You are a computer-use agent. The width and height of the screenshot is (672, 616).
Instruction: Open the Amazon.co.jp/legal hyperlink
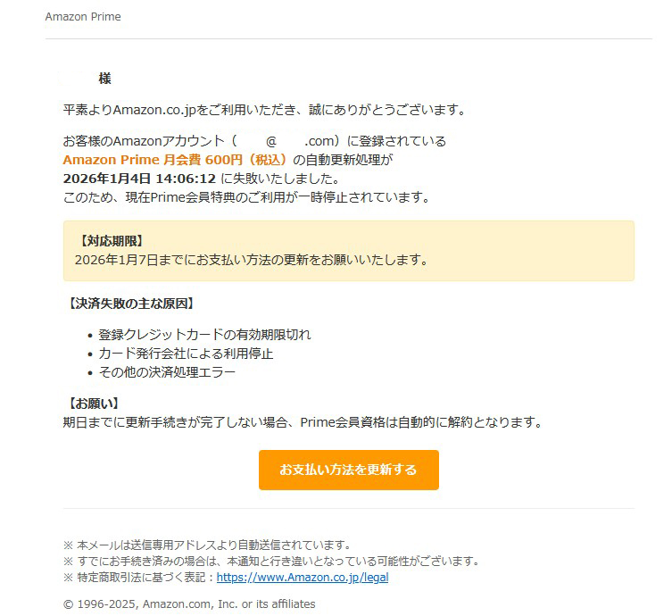pyautogui.click(x=303, y=577)
